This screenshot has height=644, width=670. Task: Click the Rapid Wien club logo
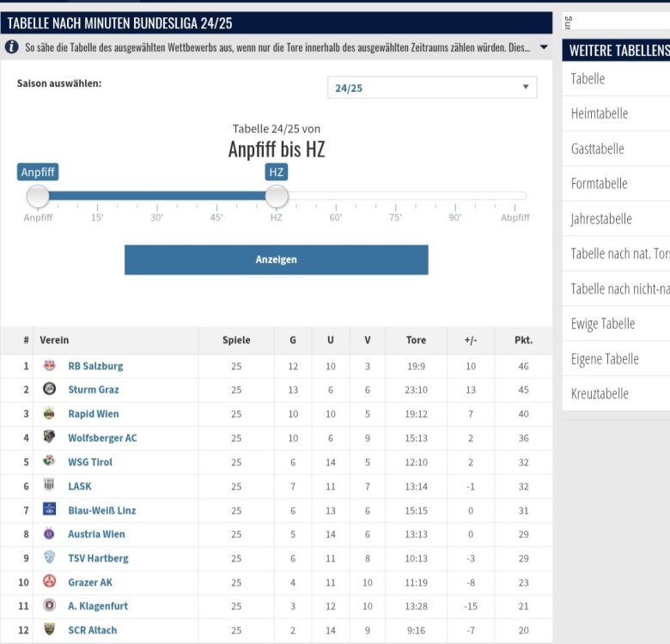tap(50, 414)
